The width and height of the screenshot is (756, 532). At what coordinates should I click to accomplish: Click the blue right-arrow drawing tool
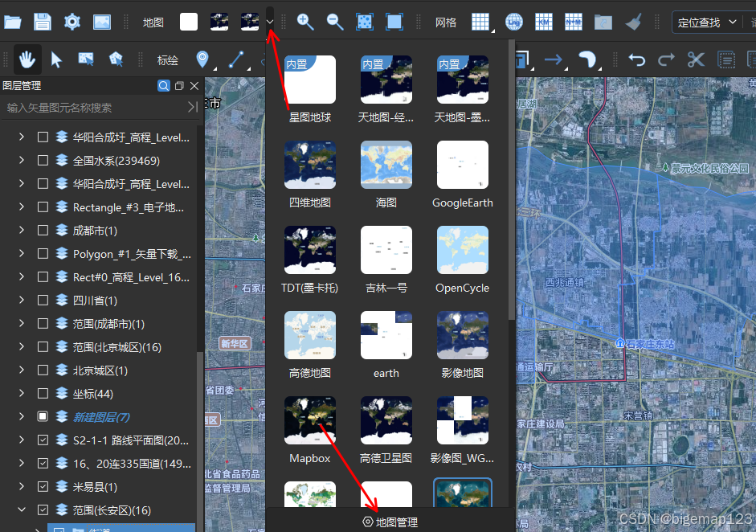click(x=553, y=59)
